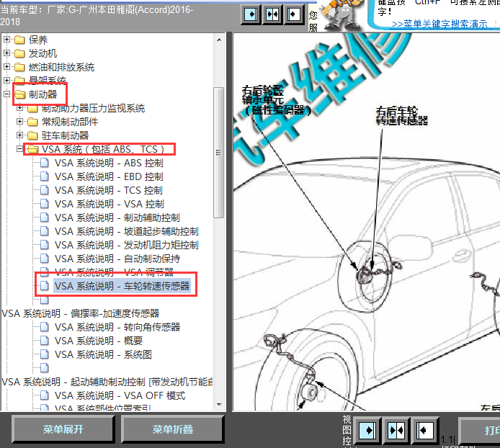Viewport: 500px width, 448px height.
Task: Expand the 发动机 folder
Action: pyautogui.click(x=6, y=53)
